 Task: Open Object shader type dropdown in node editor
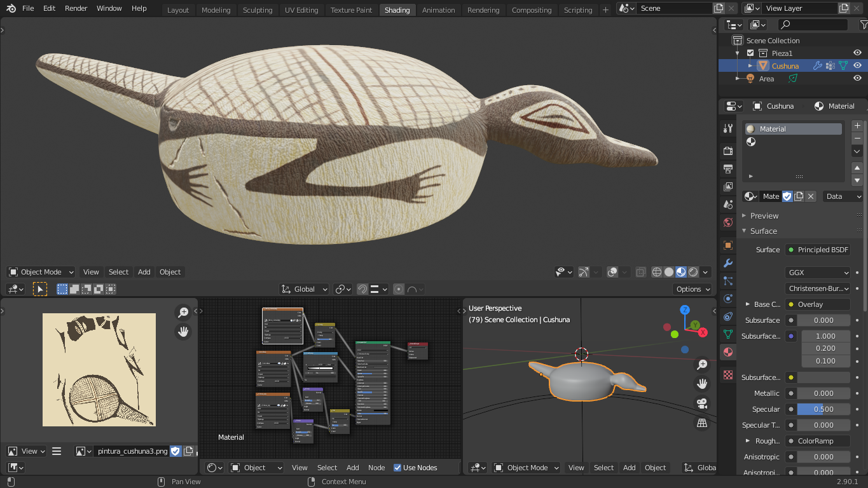256,468
